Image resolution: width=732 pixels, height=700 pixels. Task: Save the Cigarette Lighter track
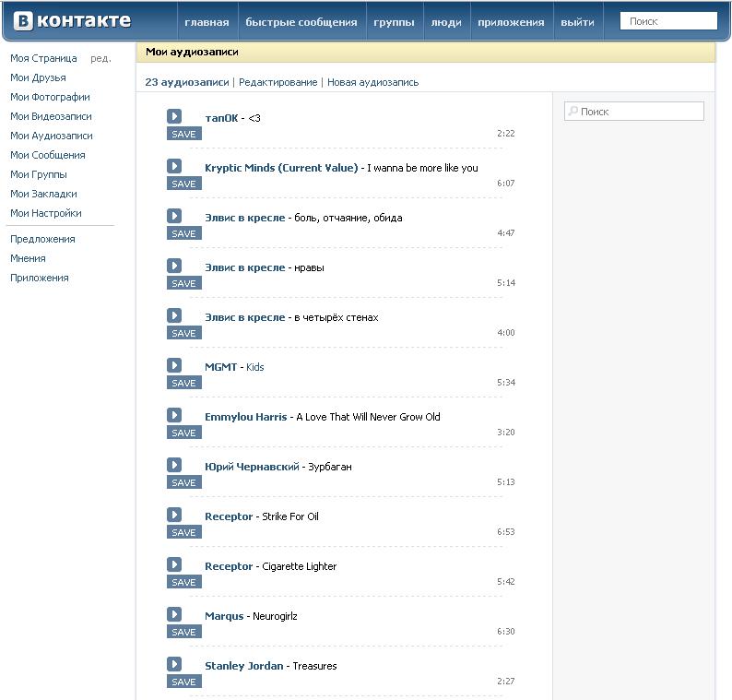click(184, 582)
